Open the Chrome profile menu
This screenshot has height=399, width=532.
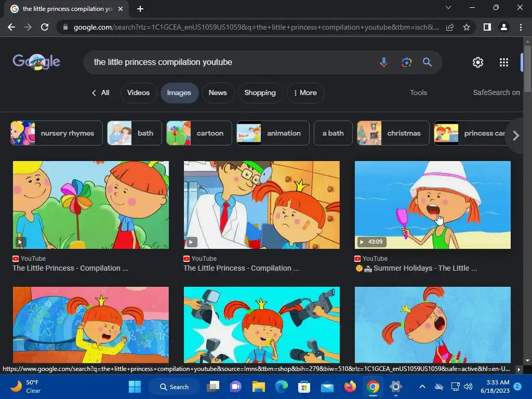[504, 27]
